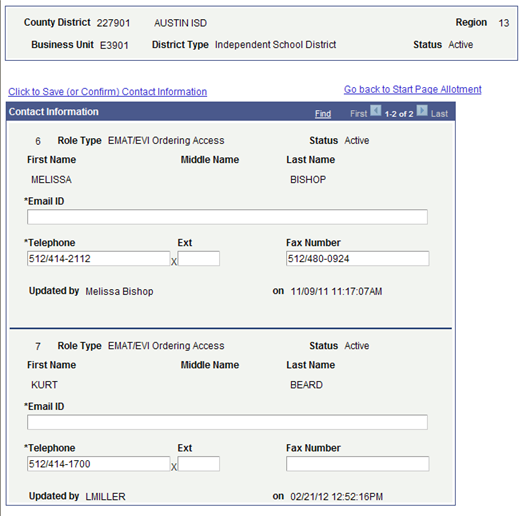Screen dimensions: 526x516
Task: Focus Ext field for Kurt Beard
Action: click(x=199, y=464)
